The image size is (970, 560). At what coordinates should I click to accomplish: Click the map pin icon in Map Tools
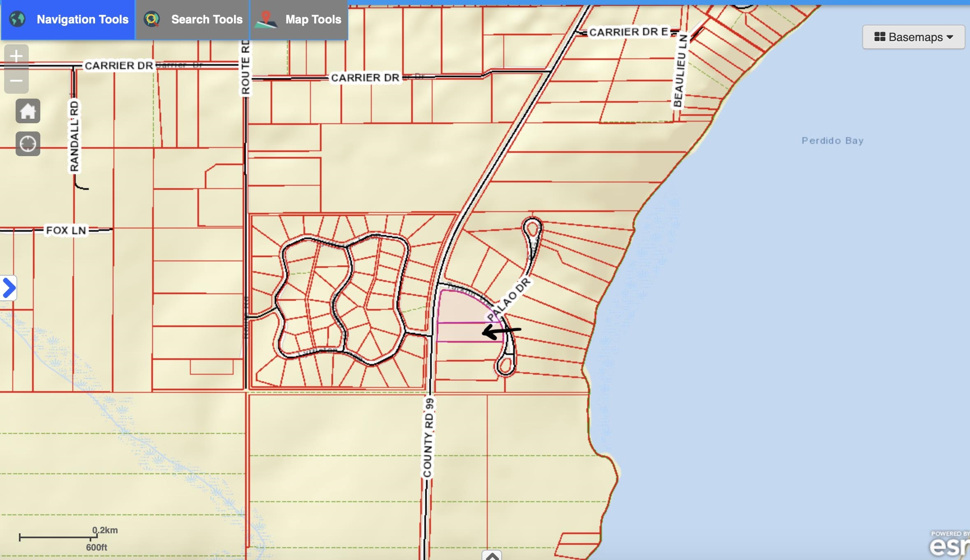266,19
